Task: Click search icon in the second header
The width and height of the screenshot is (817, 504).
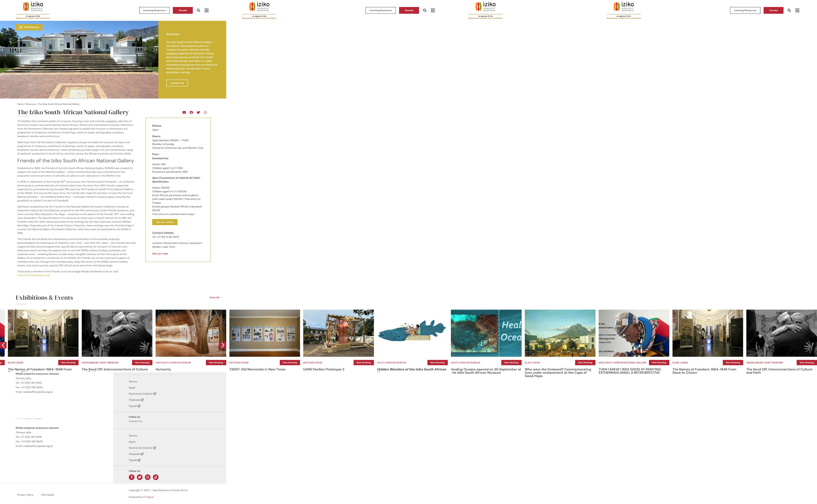Action: (425, 10)
